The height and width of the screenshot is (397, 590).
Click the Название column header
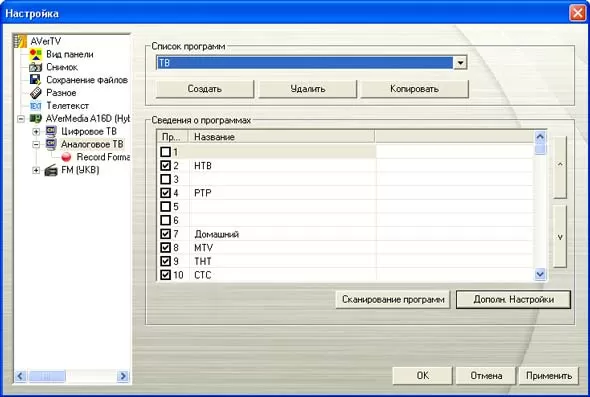281,137
